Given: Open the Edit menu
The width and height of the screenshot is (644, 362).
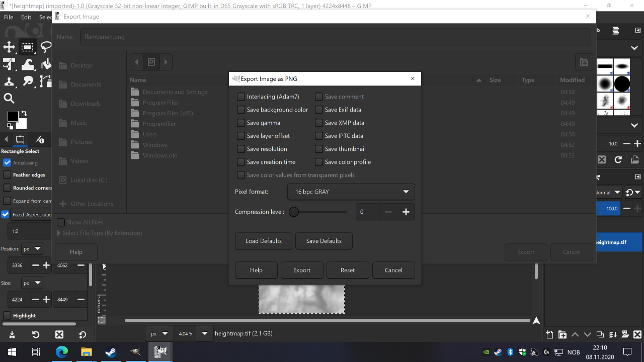Looking at the screenshot, I should [26, 17].
